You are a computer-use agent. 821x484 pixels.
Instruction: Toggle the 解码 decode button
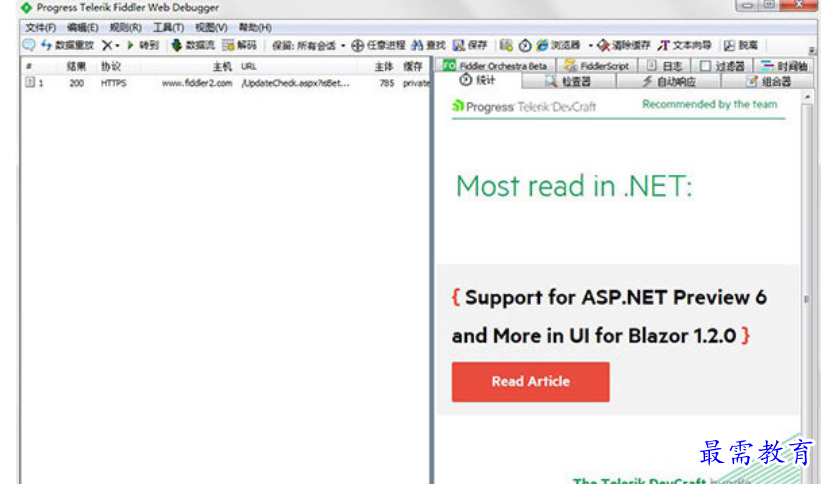tap(239, 46)
